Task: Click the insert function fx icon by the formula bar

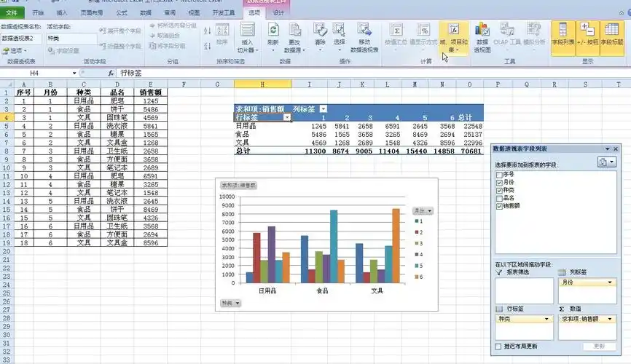Action: point(111,73)
